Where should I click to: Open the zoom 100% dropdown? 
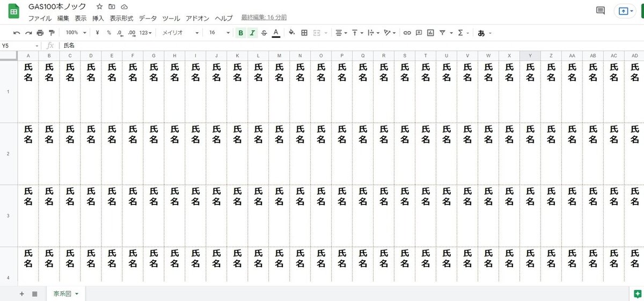tap(75, 33)
